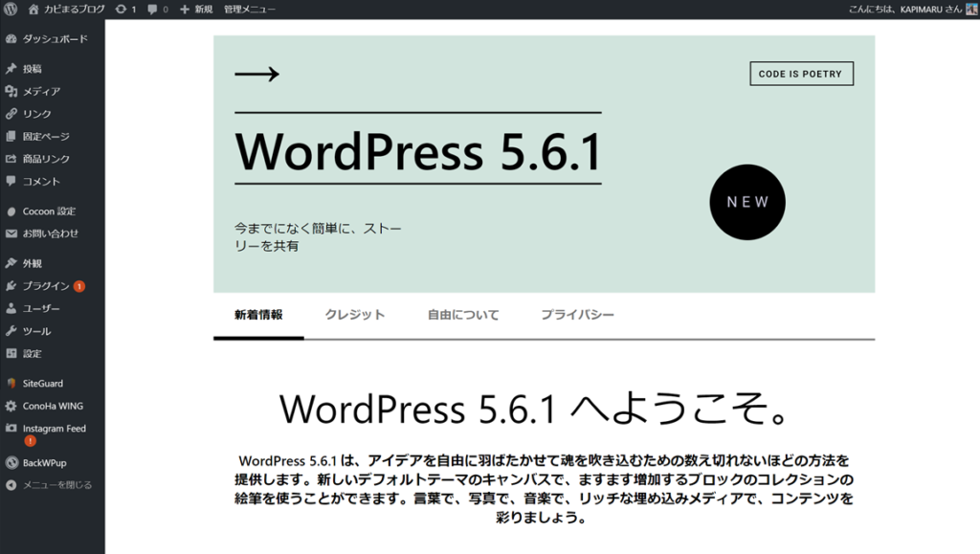Click the プラグイン plug icon

pyautogui.click(x=11, y=286)
